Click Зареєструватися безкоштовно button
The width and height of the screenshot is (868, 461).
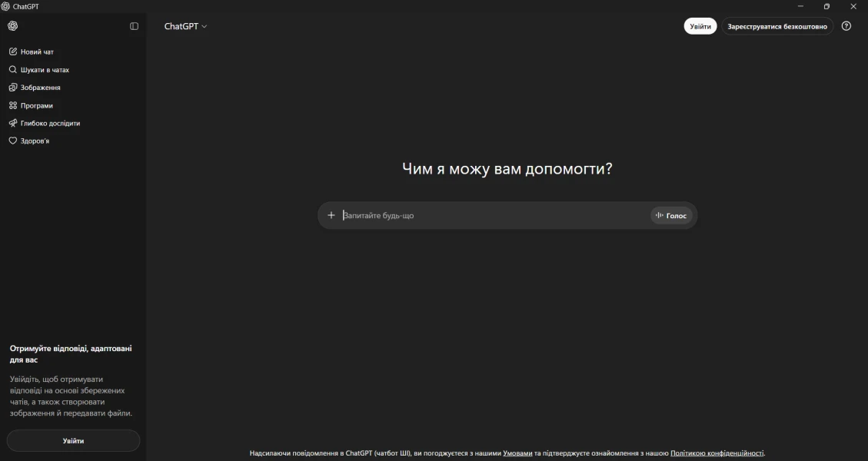click(777, 26)
